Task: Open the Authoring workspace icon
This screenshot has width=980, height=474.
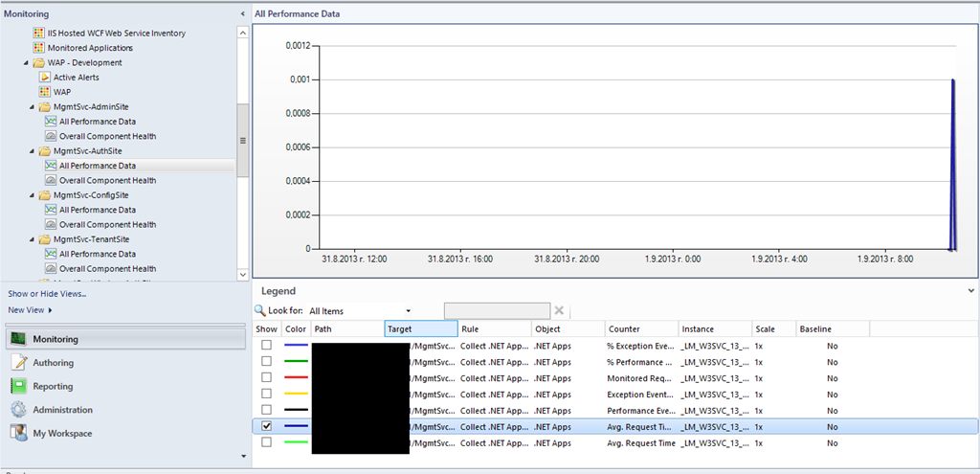Action: (x=17, y=363)
